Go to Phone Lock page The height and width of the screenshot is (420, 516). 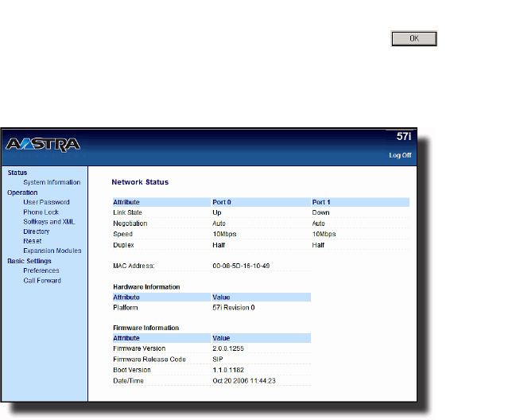point(41,212)
